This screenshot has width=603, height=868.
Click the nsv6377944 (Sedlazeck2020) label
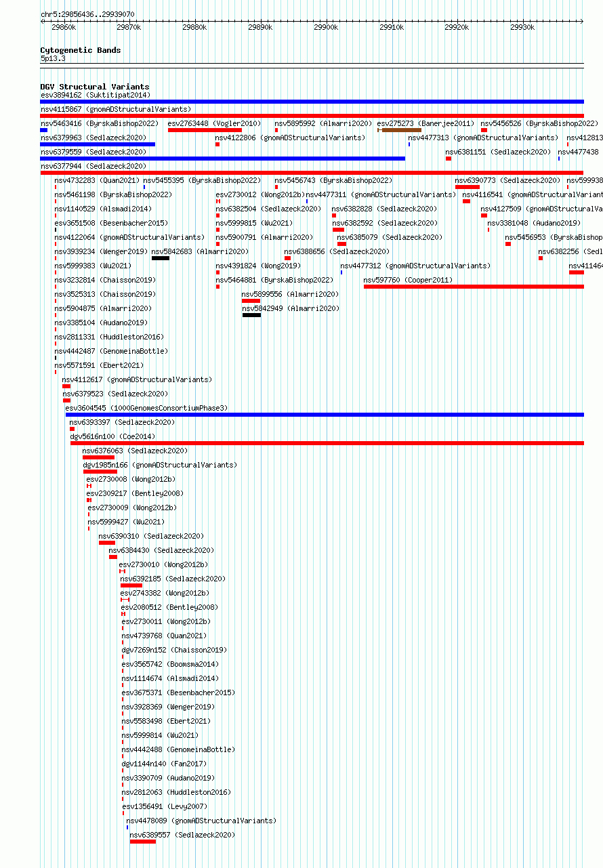click(93, 167)
